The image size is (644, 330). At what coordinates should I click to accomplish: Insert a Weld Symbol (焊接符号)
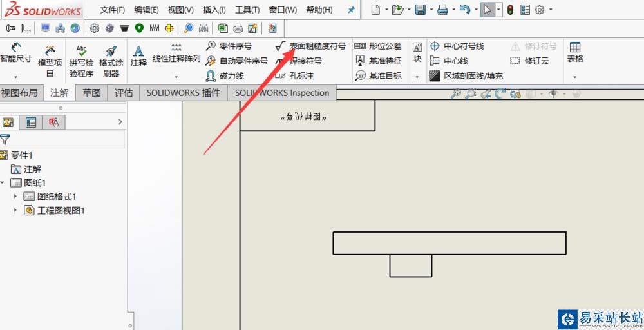pyautogui.click(x=298, y=61)
